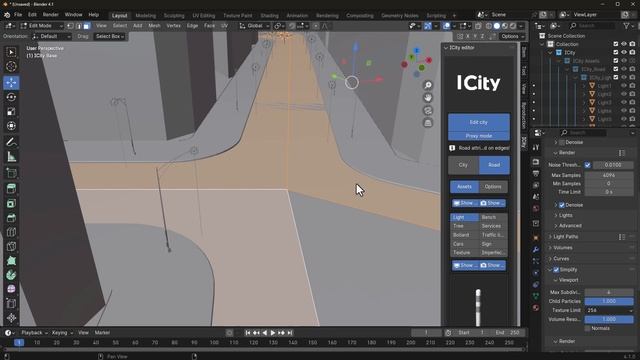Toggle the Simplify checkbox
The width and height of the screenshot is (640, 360).
556,270
